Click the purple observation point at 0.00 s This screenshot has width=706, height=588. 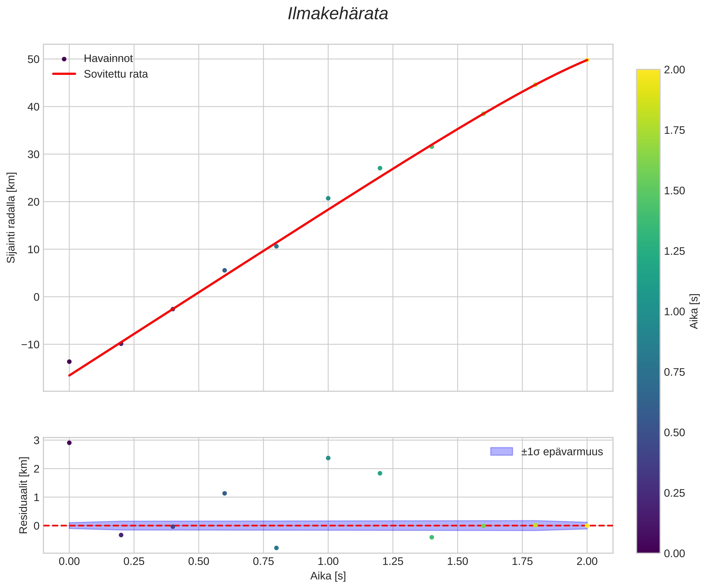(69, 362)
